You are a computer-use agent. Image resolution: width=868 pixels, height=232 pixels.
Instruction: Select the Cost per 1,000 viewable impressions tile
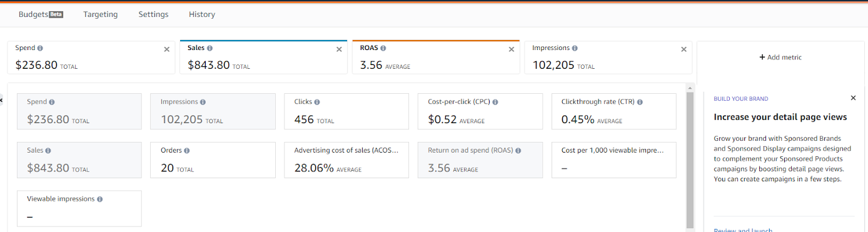614,160
